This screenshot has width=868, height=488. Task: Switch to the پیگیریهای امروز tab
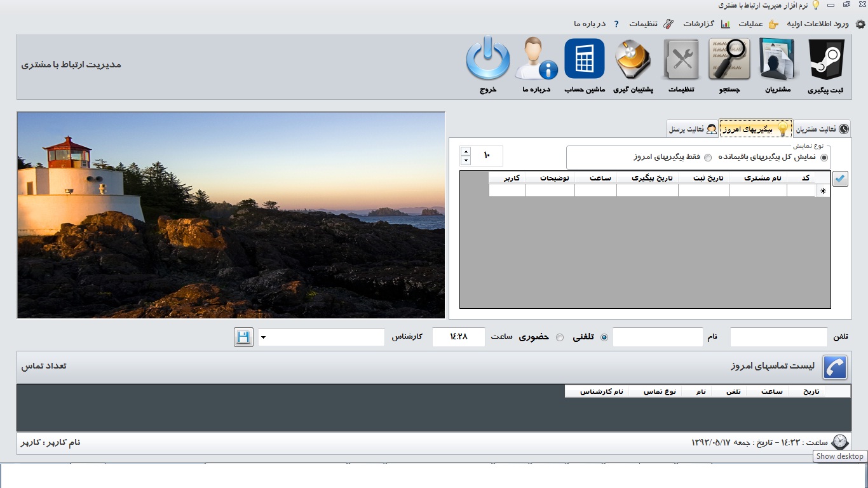(x=756, y=129)
